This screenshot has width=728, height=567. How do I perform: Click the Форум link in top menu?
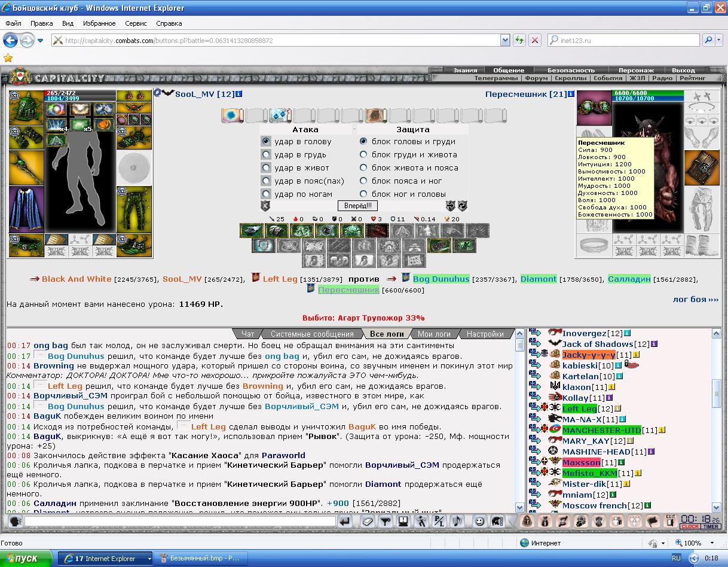536,78
